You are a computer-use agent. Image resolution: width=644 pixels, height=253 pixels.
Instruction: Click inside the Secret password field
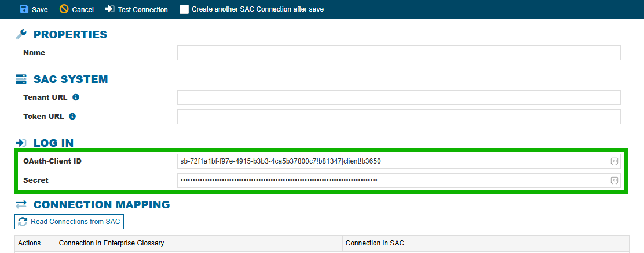pos(394,180)
